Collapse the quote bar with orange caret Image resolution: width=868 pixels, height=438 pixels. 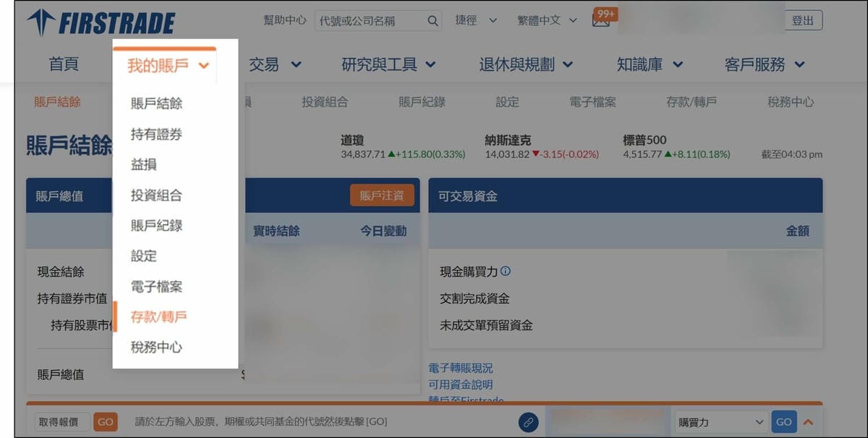point(809,422)
